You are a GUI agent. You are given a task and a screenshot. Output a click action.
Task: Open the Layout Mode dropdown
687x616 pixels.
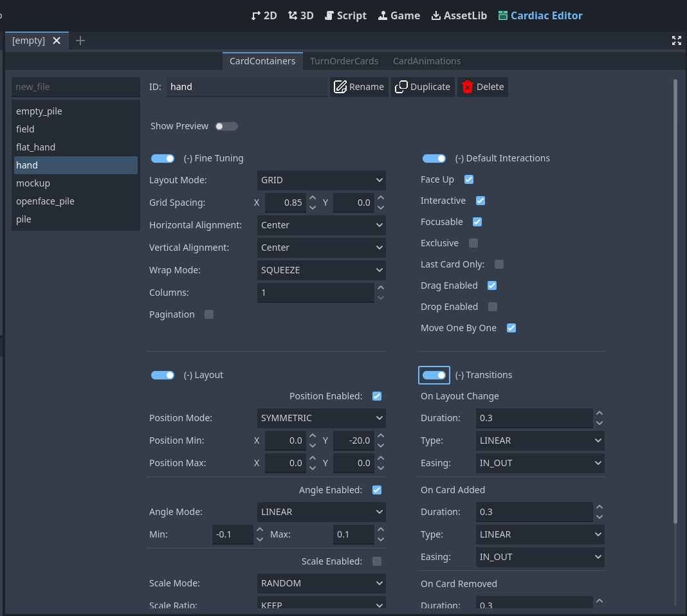tap(321, 180)
